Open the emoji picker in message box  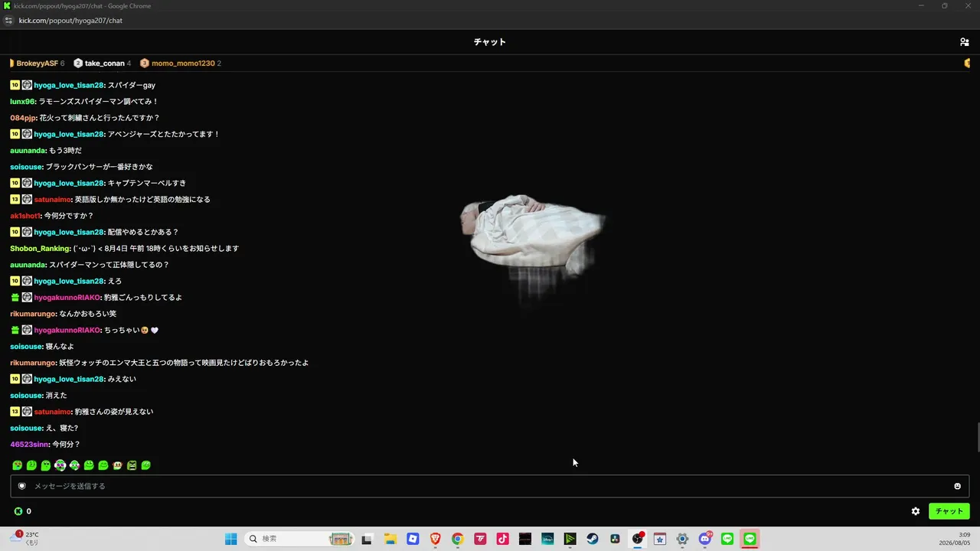tap(957, 486)
